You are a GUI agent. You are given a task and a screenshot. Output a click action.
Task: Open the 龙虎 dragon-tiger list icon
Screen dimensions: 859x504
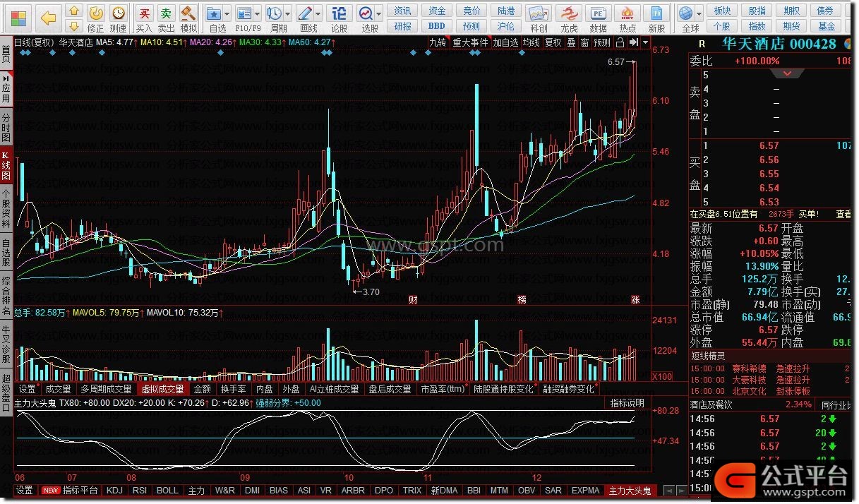[569, 19]
